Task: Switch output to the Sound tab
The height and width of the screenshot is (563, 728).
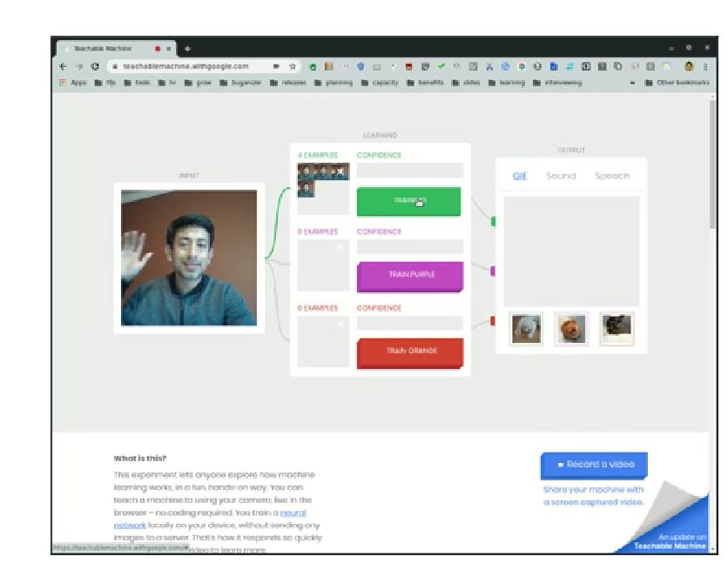Action: click(561, 176)
